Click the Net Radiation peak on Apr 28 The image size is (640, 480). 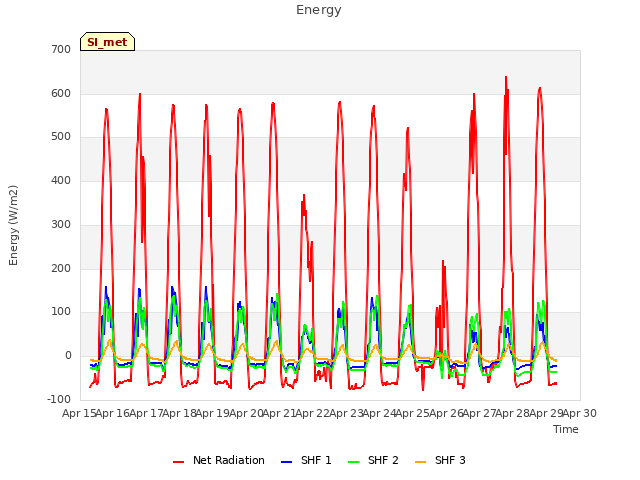click(506, 77)
